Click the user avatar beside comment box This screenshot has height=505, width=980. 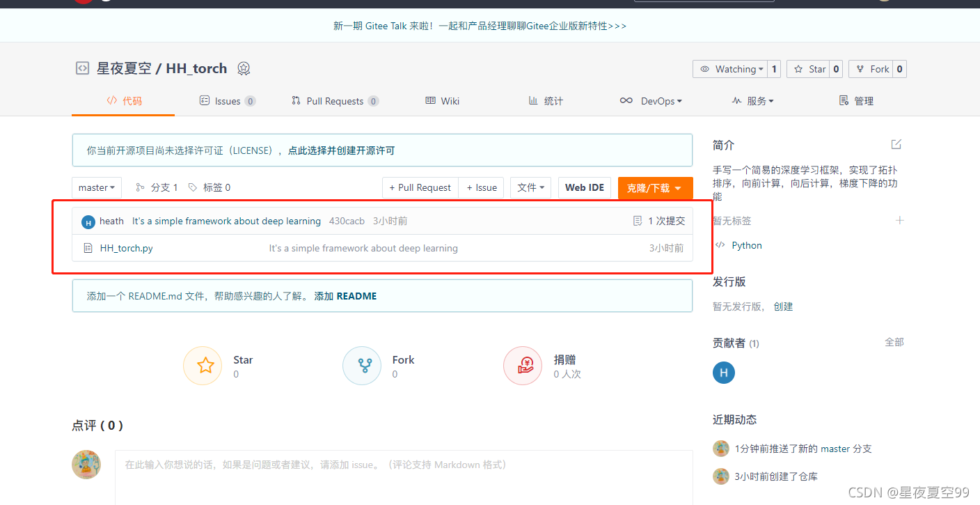[86, 465]
